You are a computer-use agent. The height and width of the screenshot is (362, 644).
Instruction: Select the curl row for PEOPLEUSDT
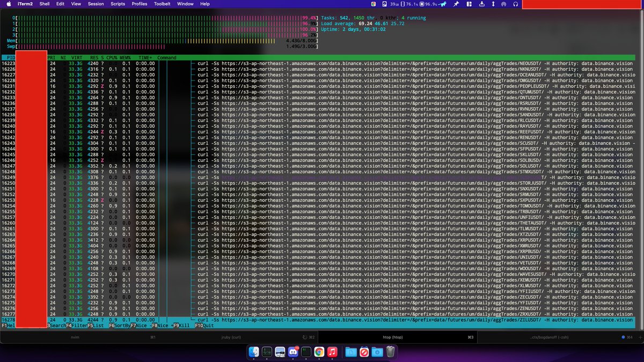click(318, 86)
